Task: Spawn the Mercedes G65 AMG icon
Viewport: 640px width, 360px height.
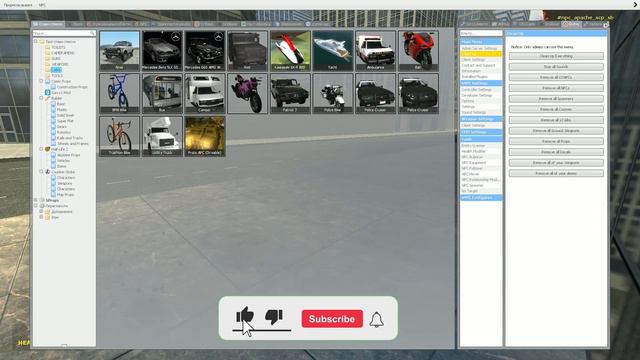Action: 204,51
